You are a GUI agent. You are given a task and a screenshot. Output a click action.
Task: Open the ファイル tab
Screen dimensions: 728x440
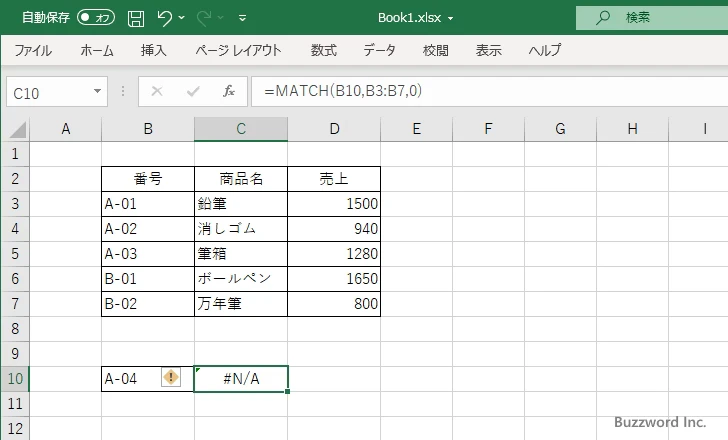tap(33, 50)
